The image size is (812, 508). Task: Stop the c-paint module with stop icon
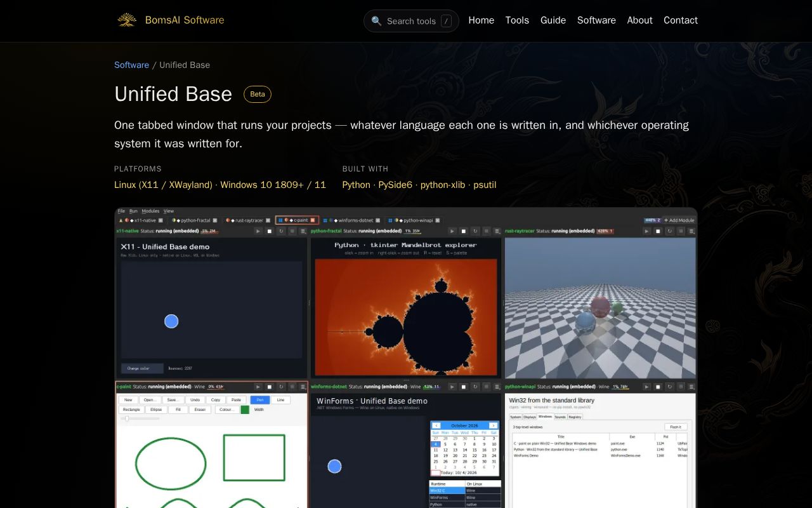(x=270, y=386)
